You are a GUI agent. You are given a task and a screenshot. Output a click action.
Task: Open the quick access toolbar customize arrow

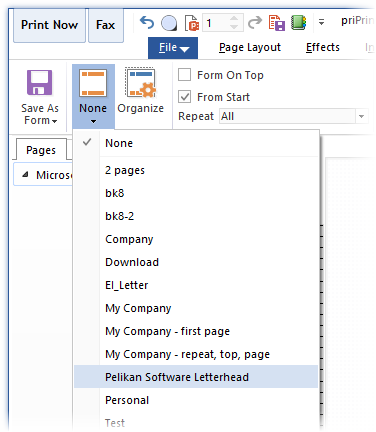pos(321,23)
